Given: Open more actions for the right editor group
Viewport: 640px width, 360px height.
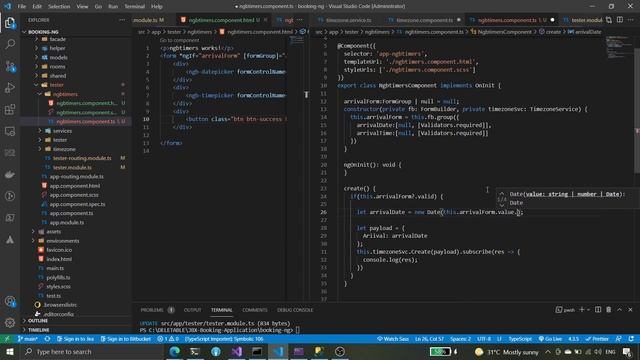Looking at the screenshot, I should (631, 20).
